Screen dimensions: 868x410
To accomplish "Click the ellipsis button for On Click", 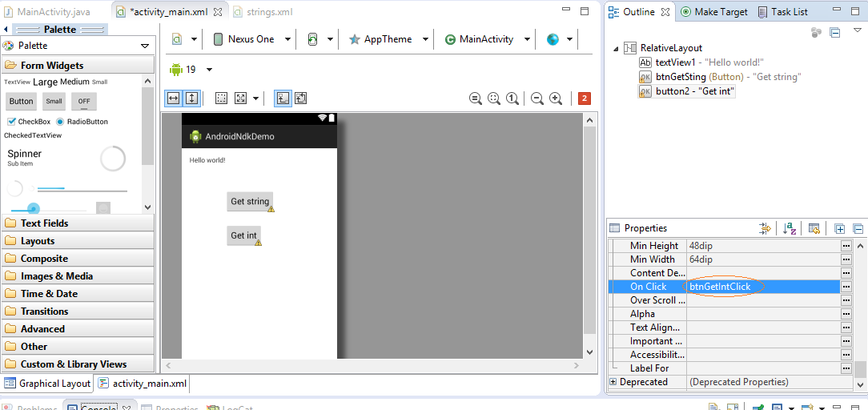I will pos(846,287).
